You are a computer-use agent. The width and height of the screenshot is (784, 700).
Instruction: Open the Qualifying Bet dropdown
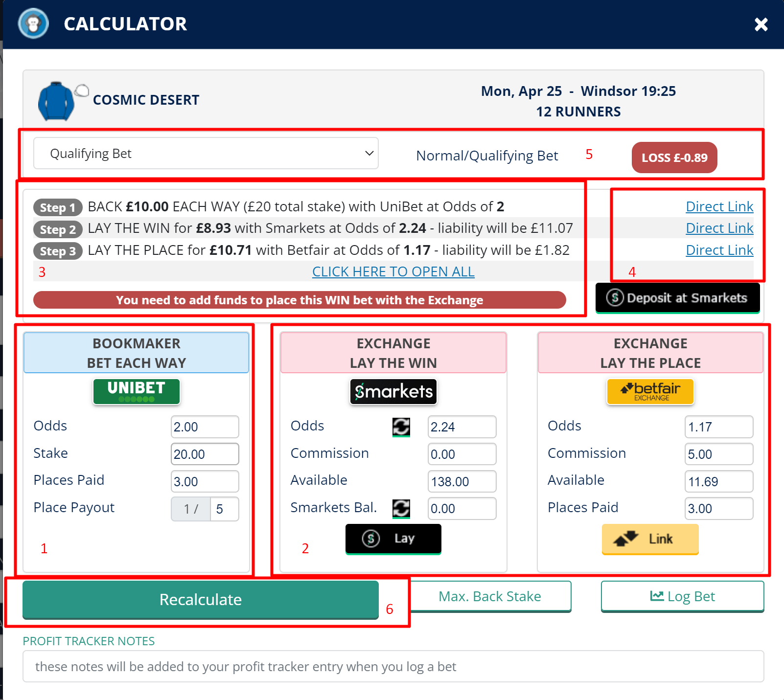click(x=206, y=153)
